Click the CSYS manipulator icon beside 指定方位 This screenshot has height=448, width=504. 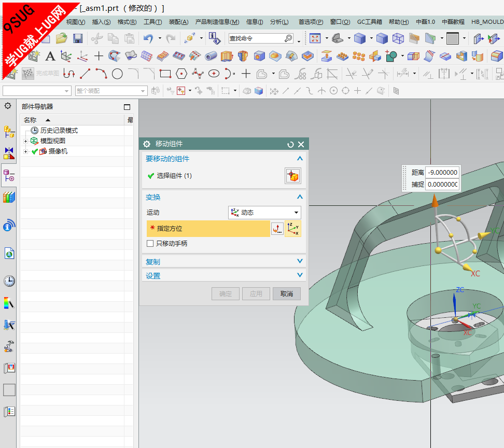click(x=293, y=229)
